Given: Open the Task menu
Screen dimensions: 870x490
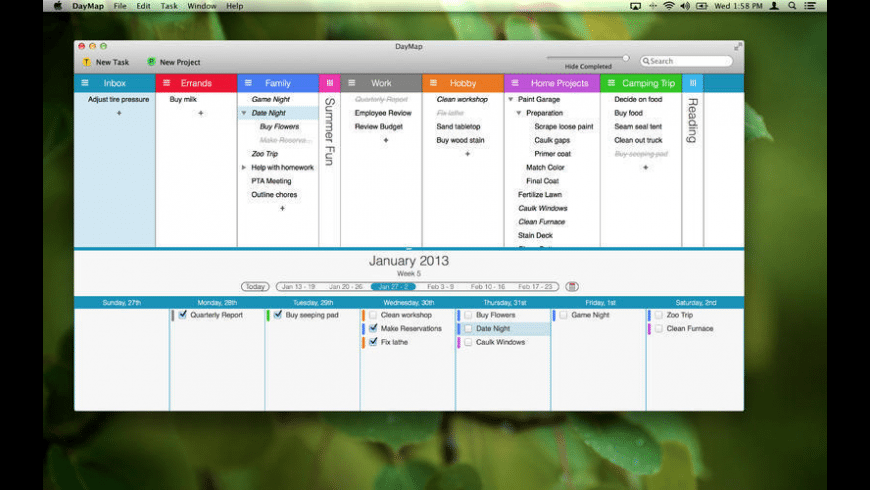Looking at the screenshot, I should coord(169,6).
